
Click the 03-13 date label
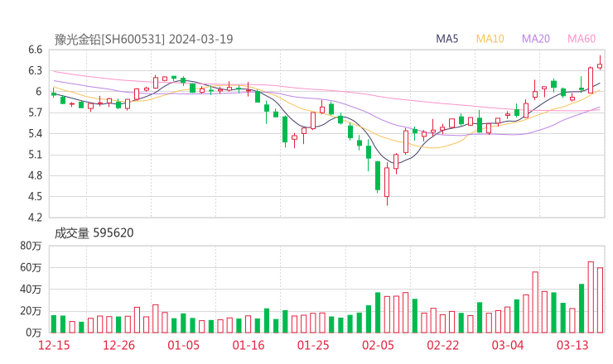pyautogui.click(x=572, y=345)
